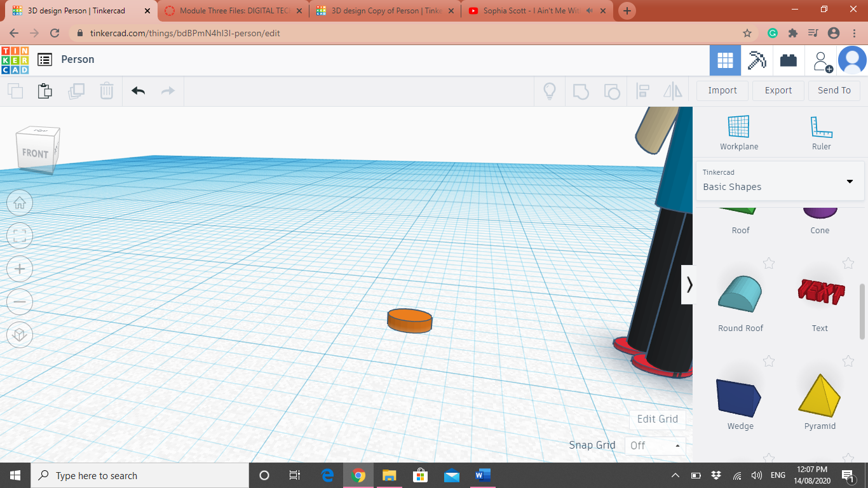The height and width of the screenshot is (488, 868).
Task: Click the Edit Grid button
Action: pyautogui.click(x=658, y=419)
